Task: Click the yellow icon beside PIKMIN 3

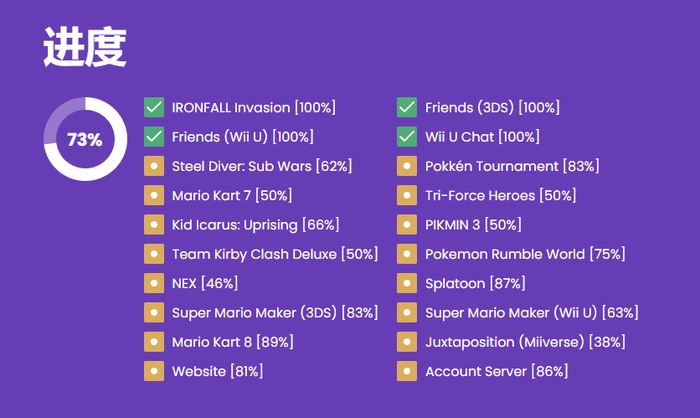Action: 407,224
